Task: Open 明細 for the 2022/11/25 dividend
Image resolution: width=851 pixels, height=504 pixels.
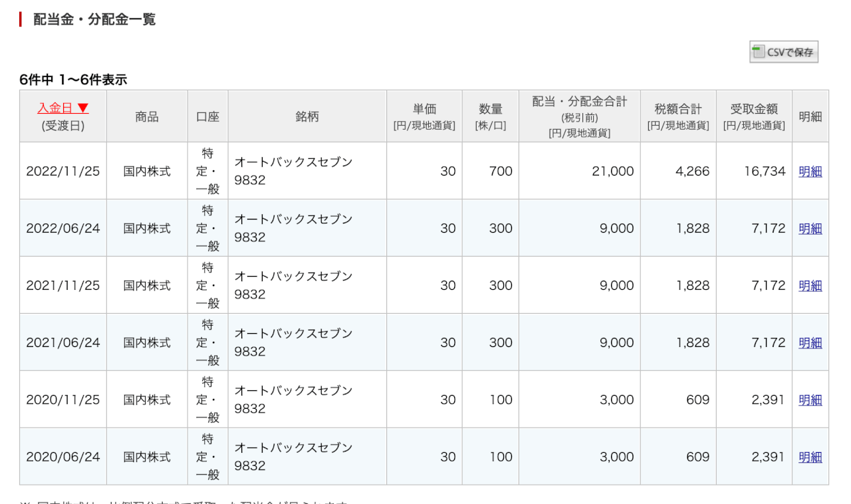Action: pos(810,172)
